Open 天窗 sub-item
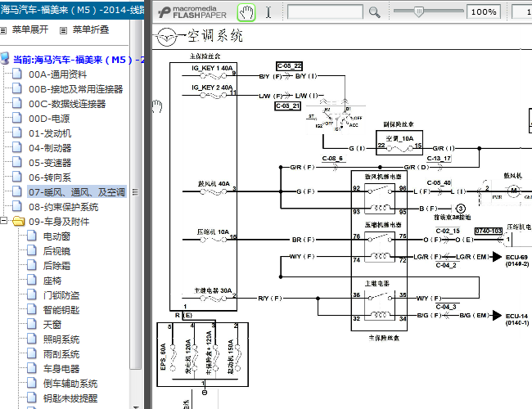 (x=52, y=325)
